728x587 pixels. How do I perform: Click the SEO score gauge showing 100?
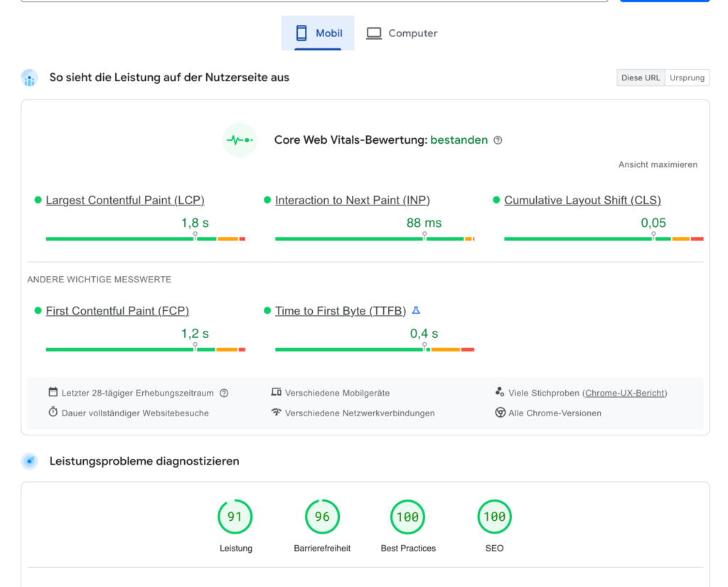tap(494, 517)
